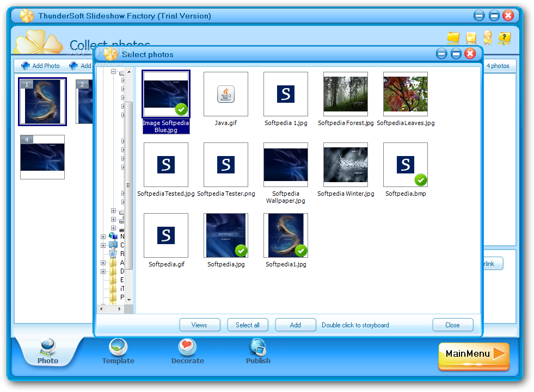The width and height of the screenshot is (534, 392).
Task: Click green checkmark on Softpedia.jpg
Action: [x=241, y=251]
